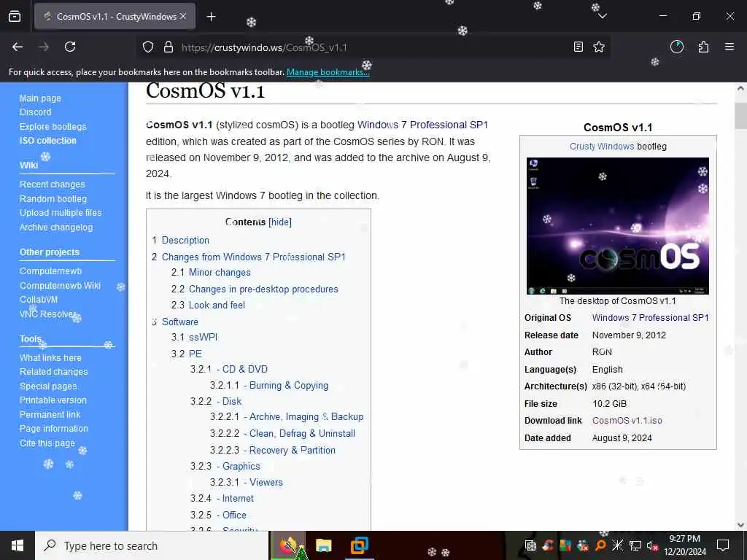Open File Explorer from the taskbar
747x560 pixels.
pos(323,545)
